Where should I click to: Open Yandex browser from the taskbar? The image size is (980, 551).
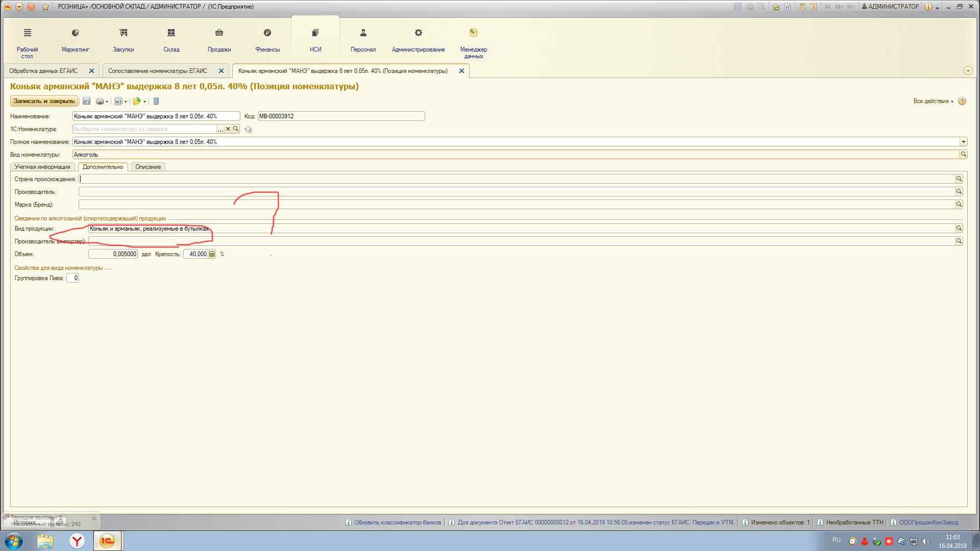pos(77,541)
